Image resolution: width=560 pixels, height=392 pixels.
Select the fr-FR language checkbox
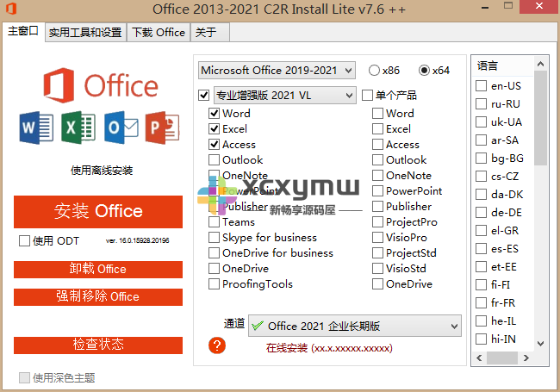tap(481, 302)
